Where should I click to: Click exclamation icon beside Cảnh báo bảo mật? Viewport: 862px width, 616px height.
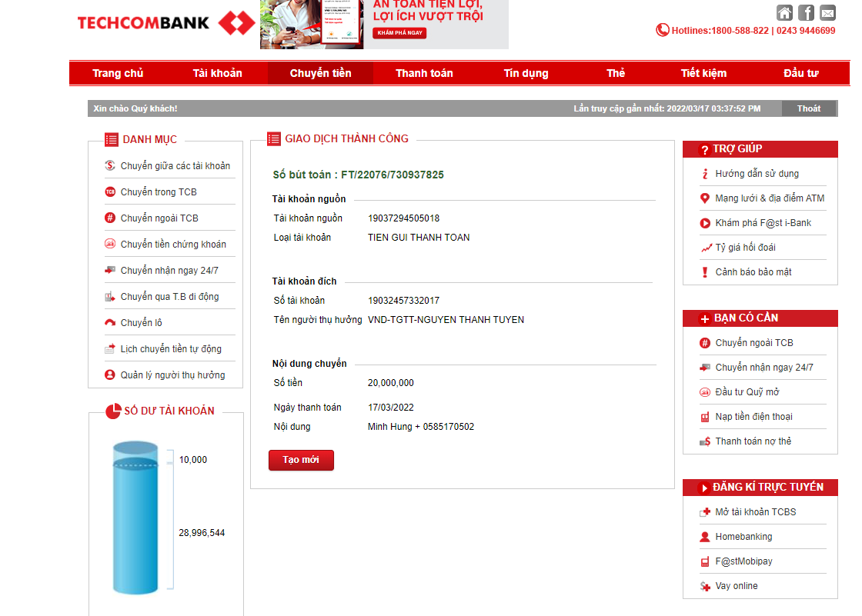pos(705,272)
